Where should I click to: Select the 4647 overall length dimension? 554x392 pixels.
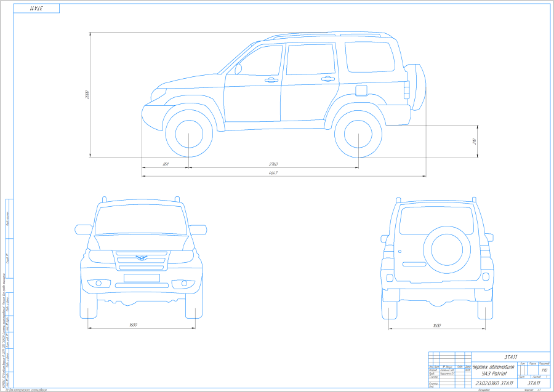(x=273, y=173)
